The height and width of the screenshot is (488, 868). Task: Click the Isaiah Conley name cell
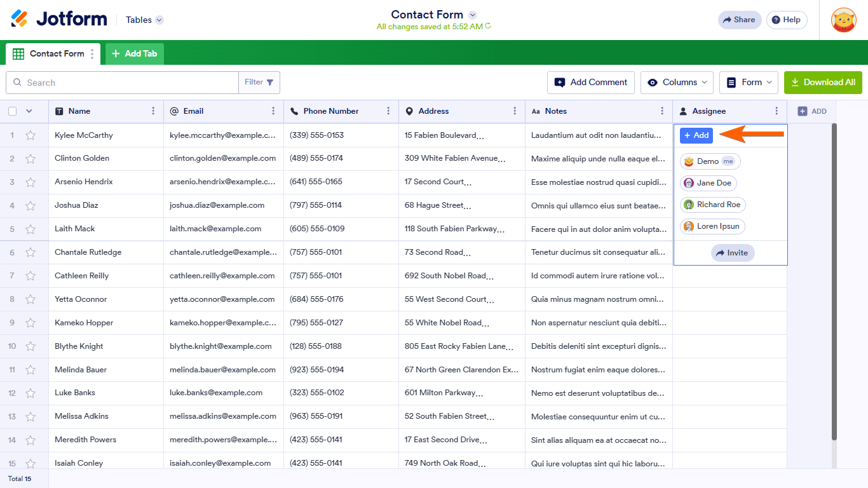(x=106, y=463)
